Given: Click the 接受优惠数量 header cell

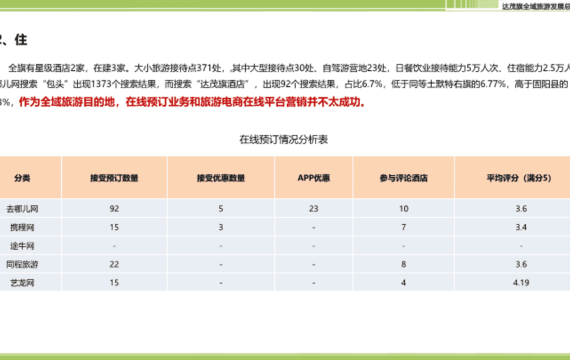Looking at the screenshot, I should pos(221,178).
